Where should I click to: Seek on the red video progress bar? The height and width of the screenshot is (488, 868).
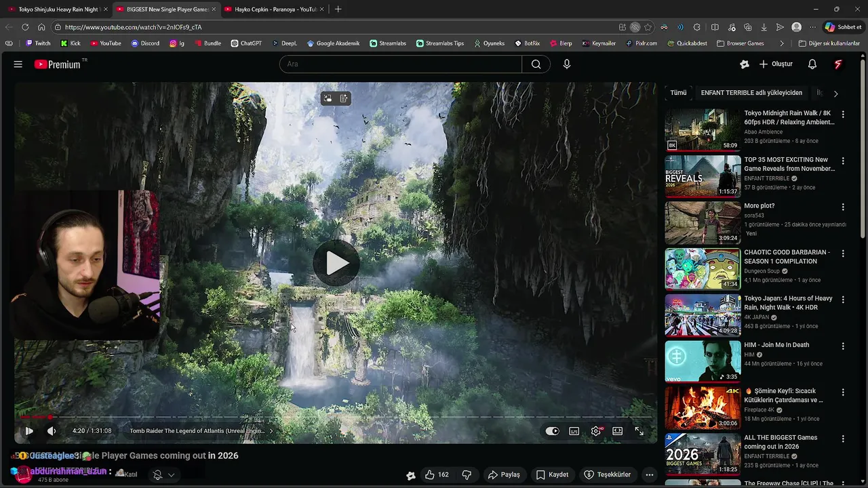point(336,417)
